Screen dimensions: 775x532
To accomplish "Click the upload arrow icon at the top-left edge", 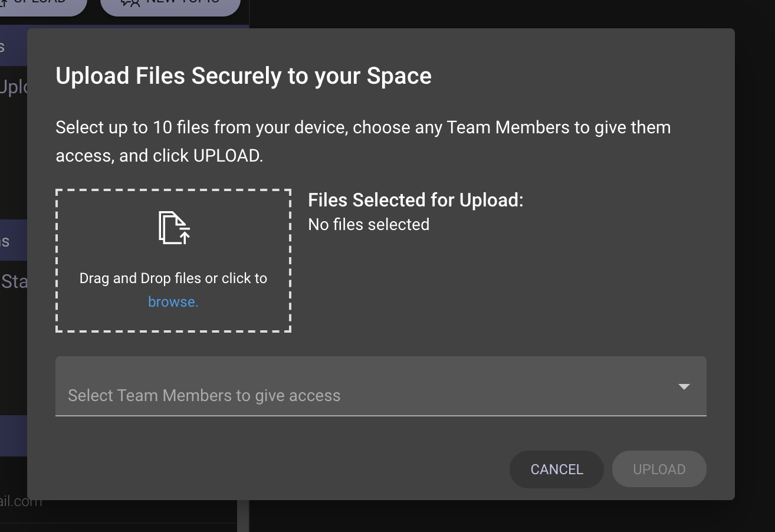I will (x=4, y=3).
